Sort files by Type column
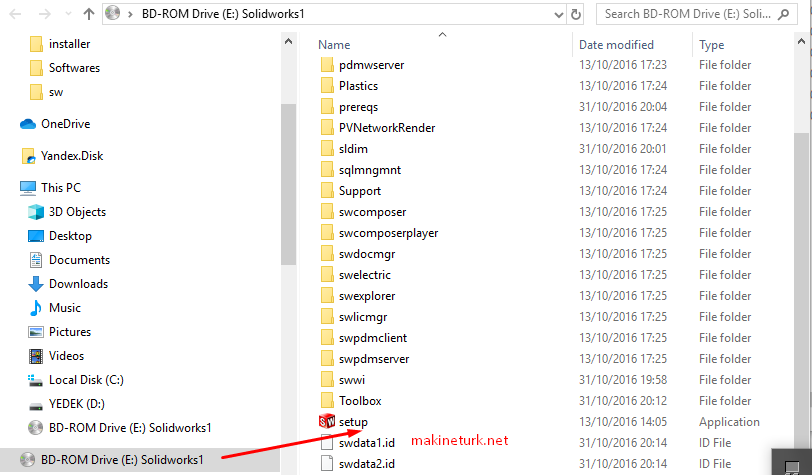 [x=712, y=45]
